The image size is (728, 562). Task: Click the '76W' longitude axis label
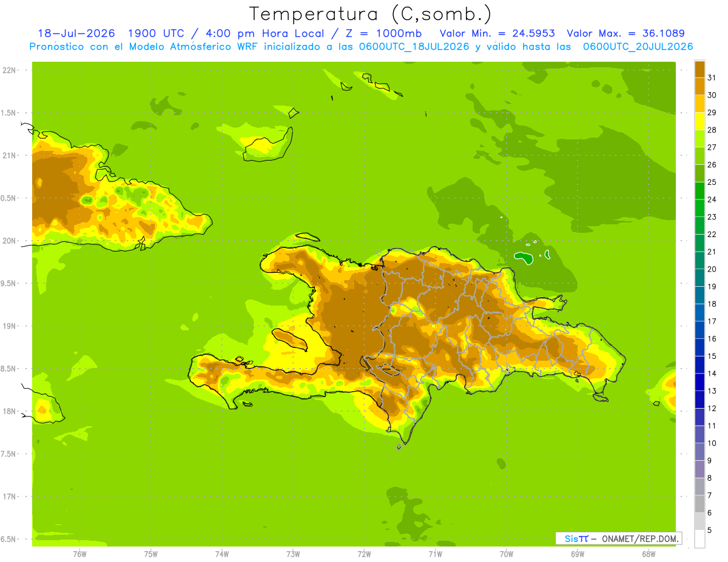pyautogui.click(x=79, y=554)
